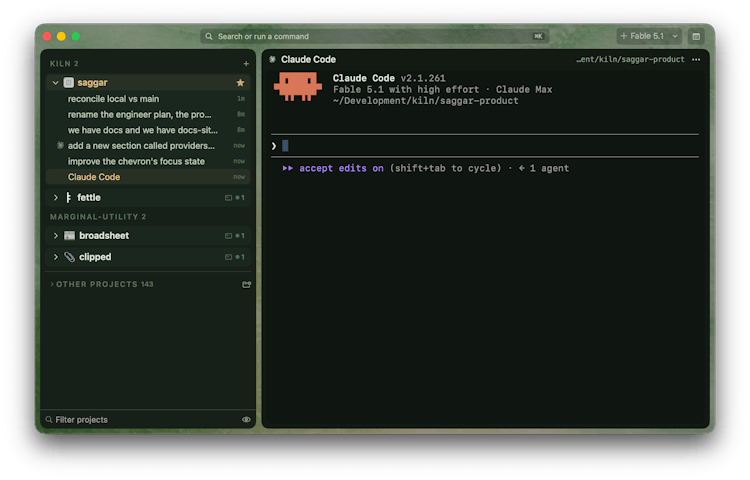Click 'accept edits on' mode text

pyautogui.click(x=342, y=168)
